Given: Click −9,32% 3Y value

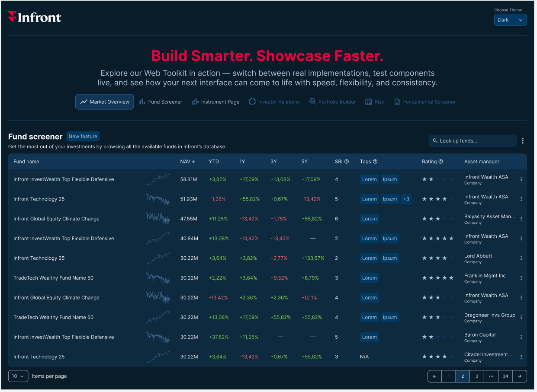Looking at the screenshot, I should click(279, 278).
